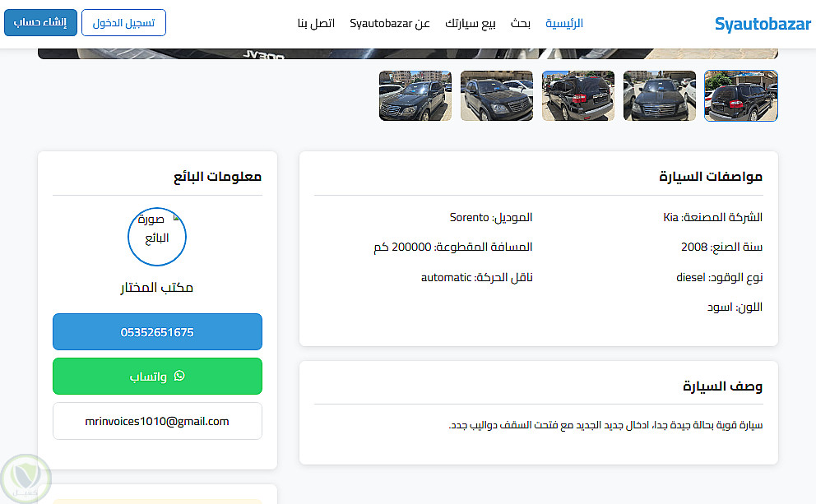The image size is (816, 504).
Task: Select the front-left angle car thumbnail
Action: coord(415,95)
